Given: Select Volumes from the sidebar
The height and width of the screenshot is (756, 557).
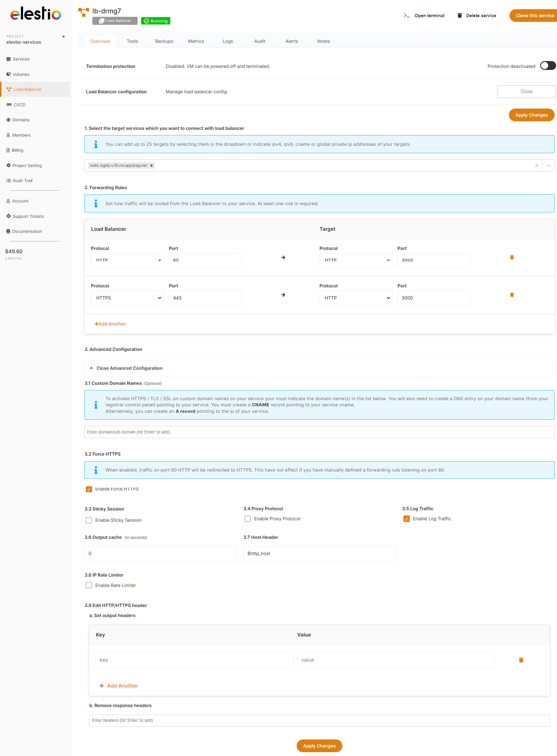Looking at the screenshot, I should click(x=21, y=74).
